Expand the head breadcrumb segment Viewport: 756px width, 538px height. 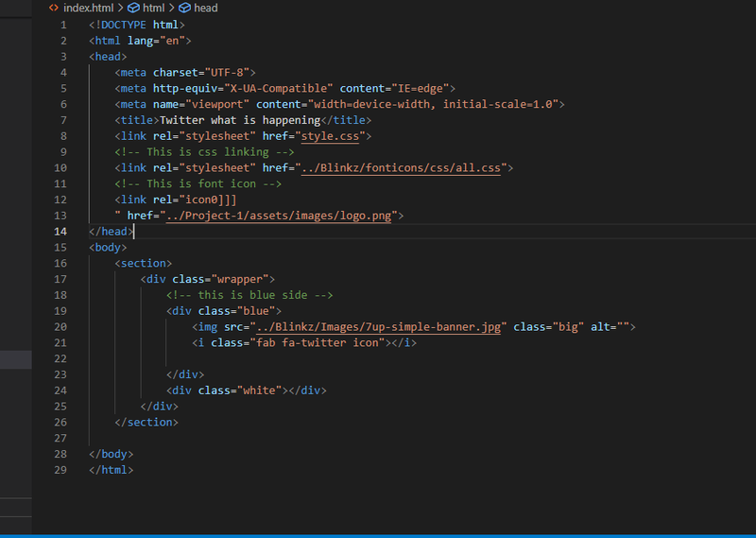pos(205,8)
